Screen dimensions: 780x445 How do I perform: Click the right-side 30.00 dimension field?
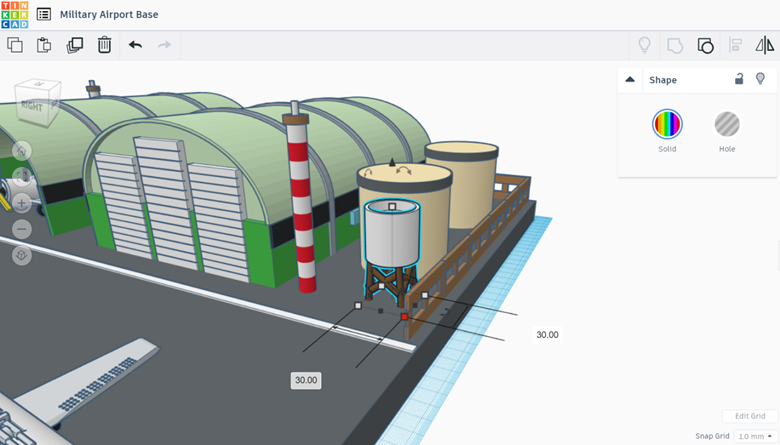[x=547, y=335]
